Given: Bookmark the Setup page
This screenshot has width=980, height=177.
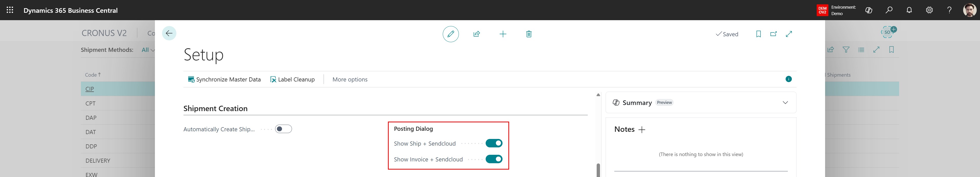Looking at the screenshot, I should point(758,34).
